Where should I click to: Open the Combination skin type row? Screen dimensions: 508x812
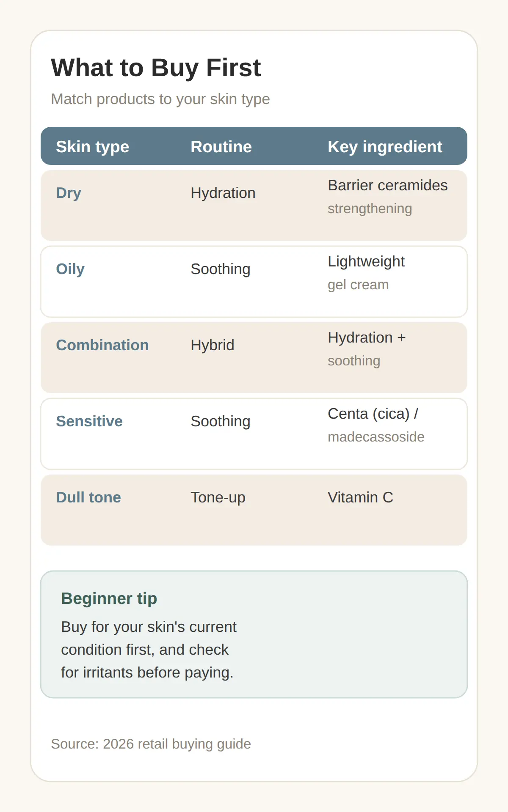pyautogui.click(x=254, y=358)
